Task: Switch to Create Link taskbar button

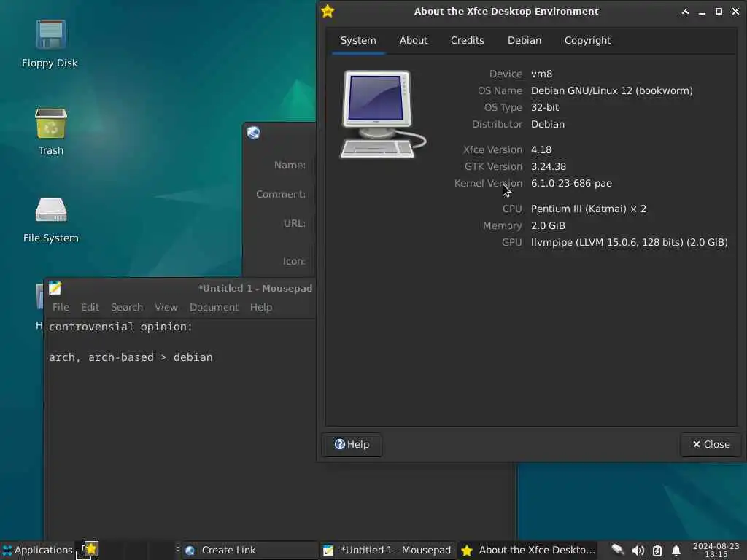Action: (x=249, y=550)
